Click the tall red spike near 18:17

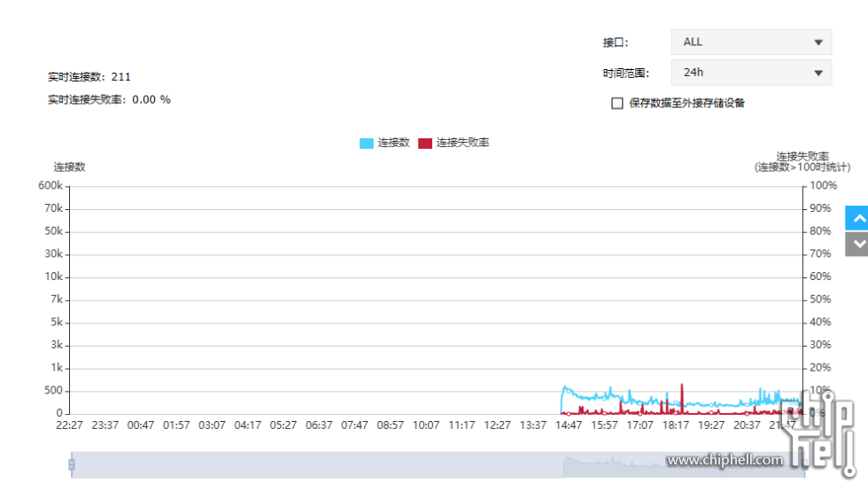pyautogui.click(x=682, y=390)
